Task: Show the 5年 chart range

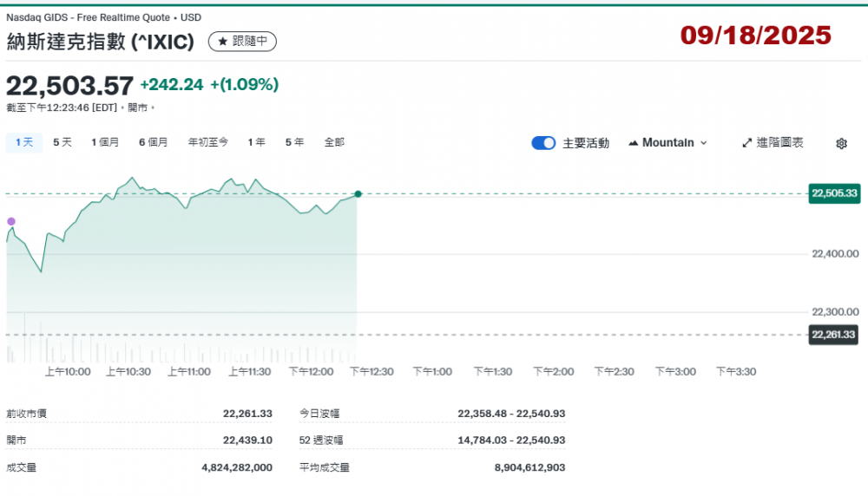Action: point(294,142)
